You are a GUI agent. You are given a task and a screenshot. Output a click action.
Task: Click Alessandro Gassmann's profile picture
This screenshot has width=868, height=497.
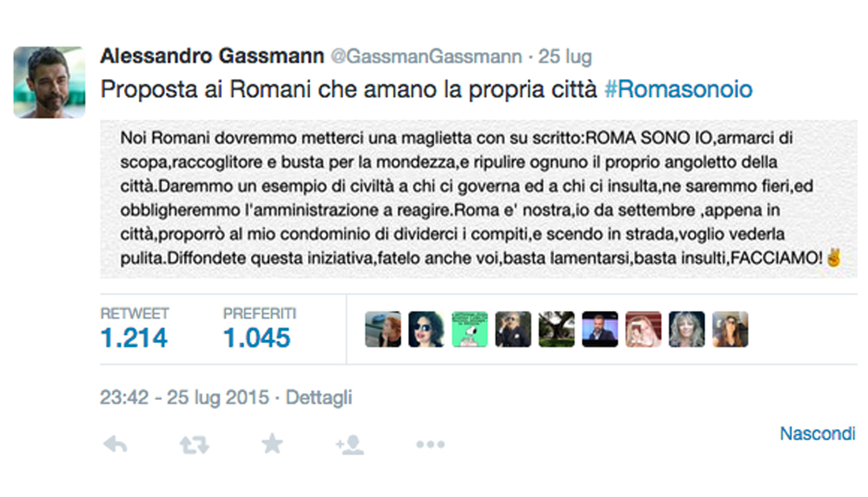coord(50,80)
